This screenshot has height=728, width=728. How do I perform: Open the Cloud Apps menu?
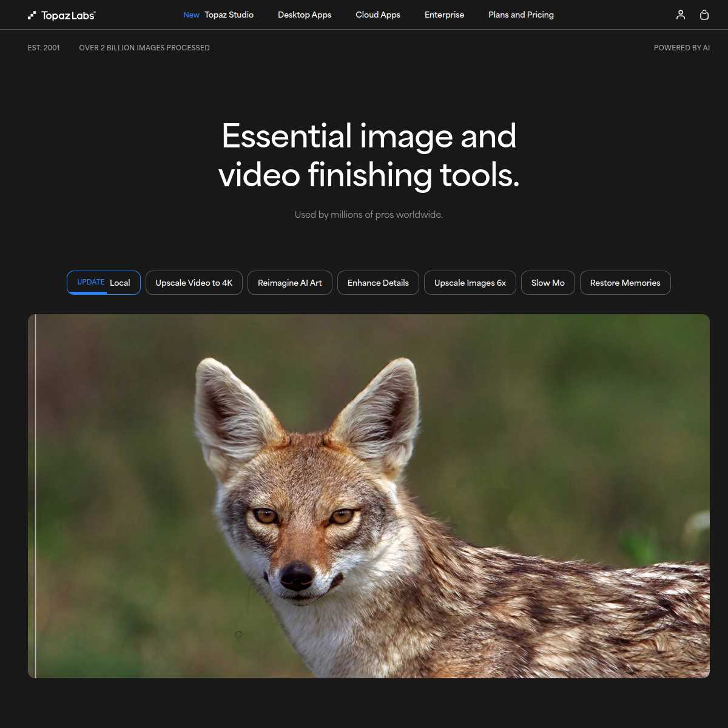[x=377, y=15]
